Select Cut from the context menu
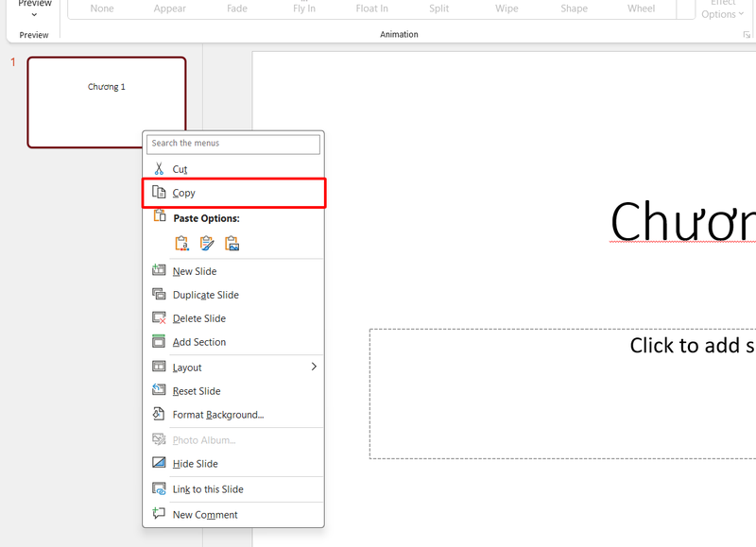 point(233,169)
